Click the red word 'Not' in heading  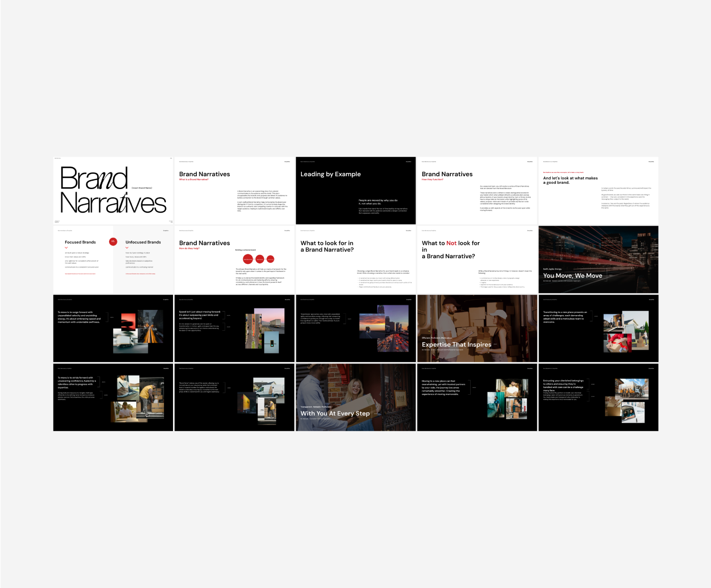point(451,243)
